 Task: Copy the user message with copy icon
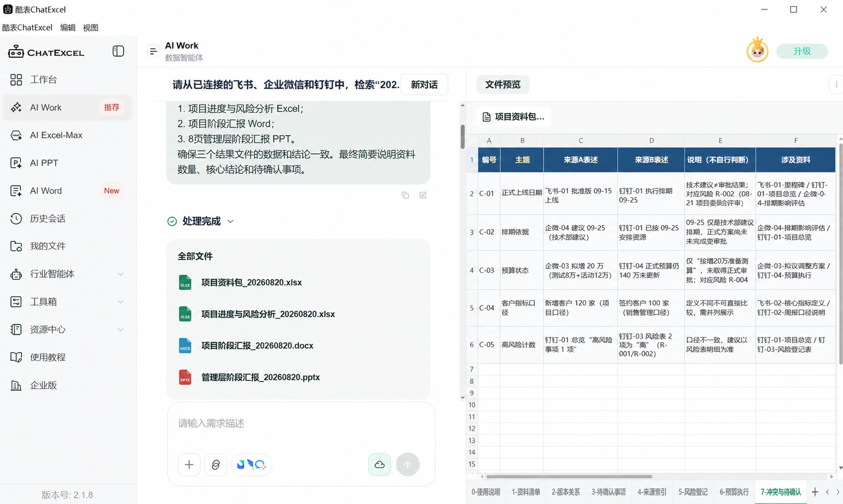[405, 195]
